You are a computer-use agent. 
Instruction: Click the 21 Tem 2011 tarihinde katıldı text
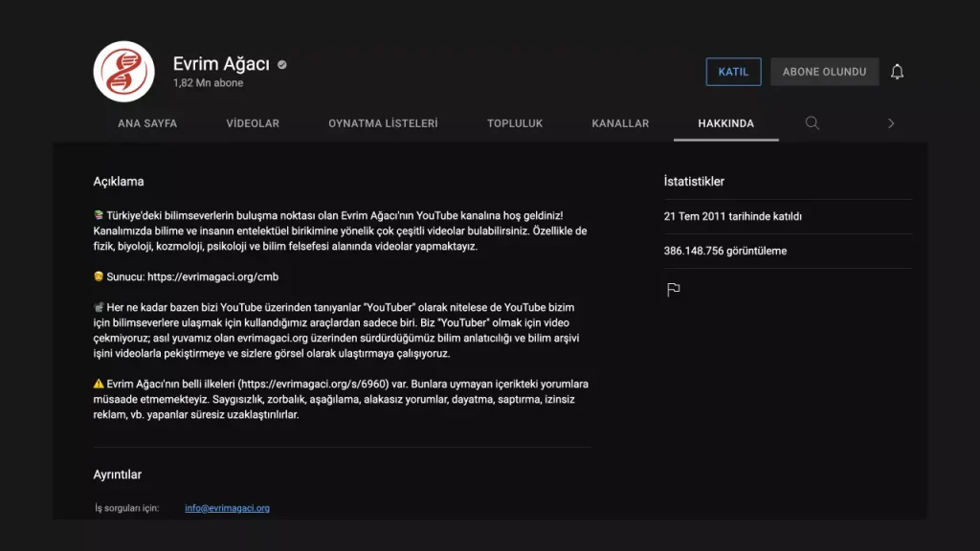point(732,216)
